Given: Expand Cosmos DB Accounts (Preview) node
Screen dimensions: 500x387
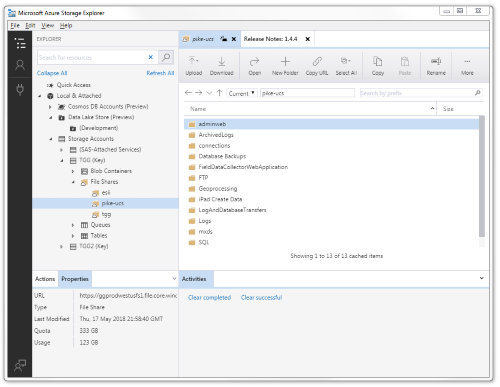Looking at the screenshot, I should pos(50,107).
